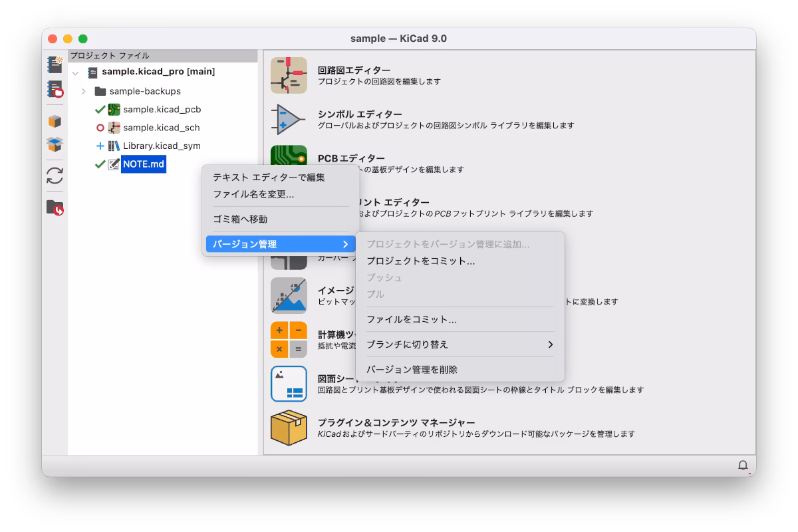Open the Image Converter icon
The height and width of the screenshot is (532, 798).
289,295
